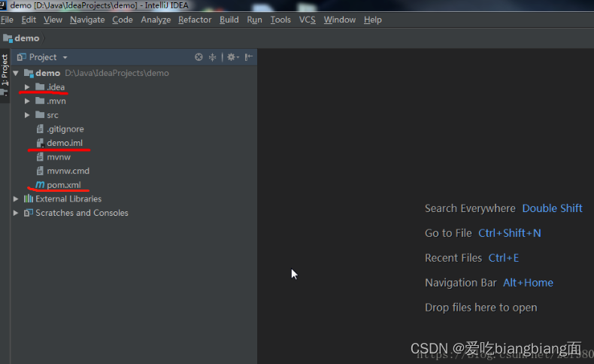Click the Alt+Home shortcut hint
This screenshot has height=364, width=594.
528,283
